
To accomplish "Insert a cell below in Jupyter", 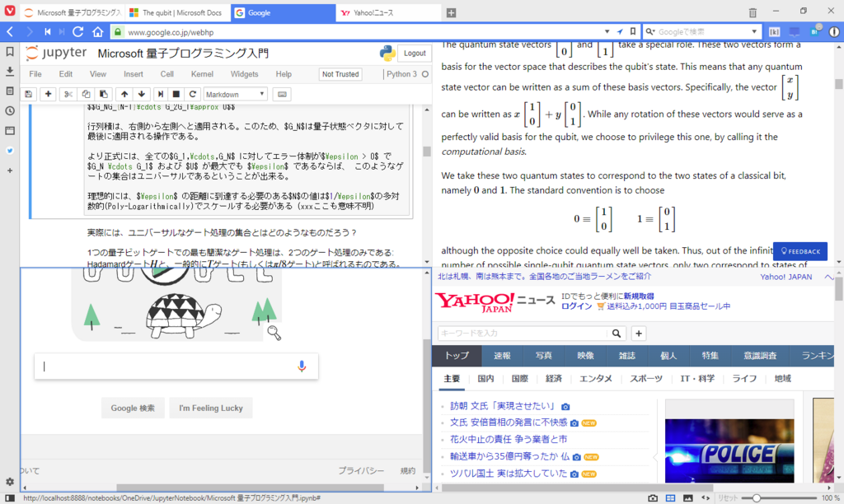I will [48, 94].
